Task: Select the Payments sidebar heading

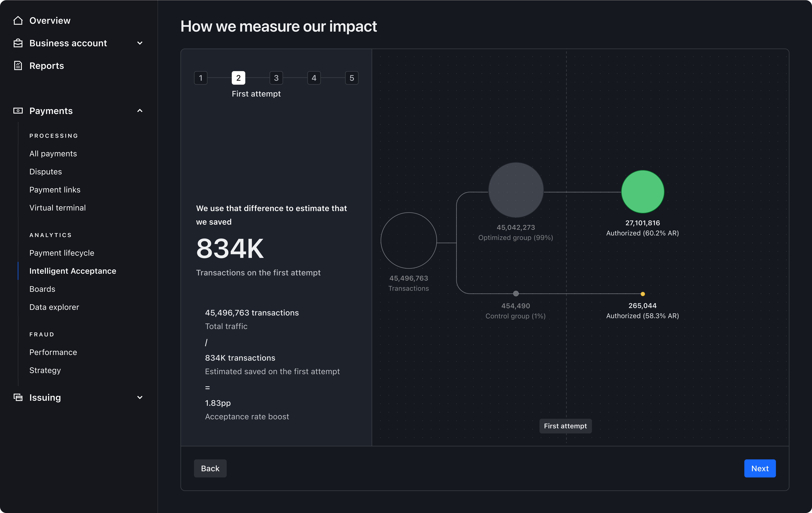Action: [51, 111]
